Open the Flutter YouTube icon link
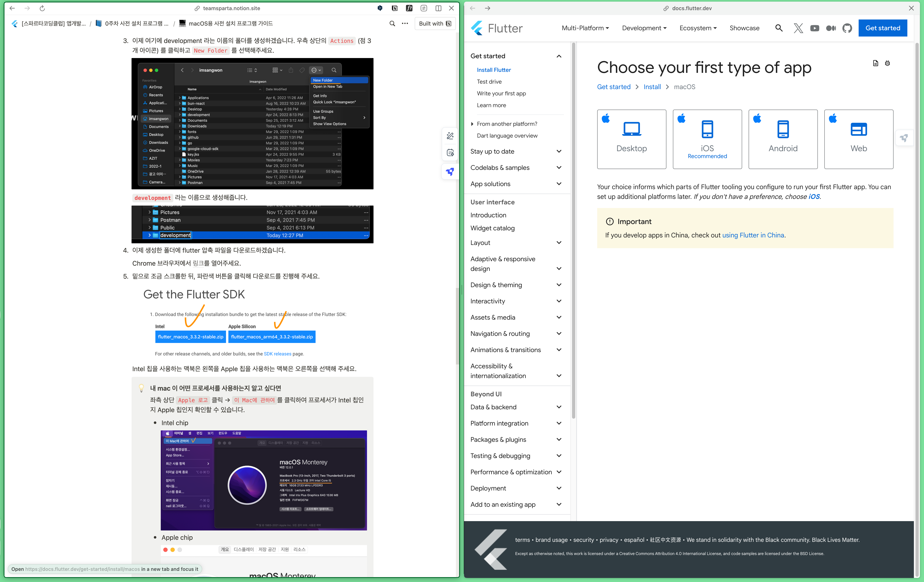Viewport: 924px width, 582px height. pyautogui.click(x=815, y=28)
